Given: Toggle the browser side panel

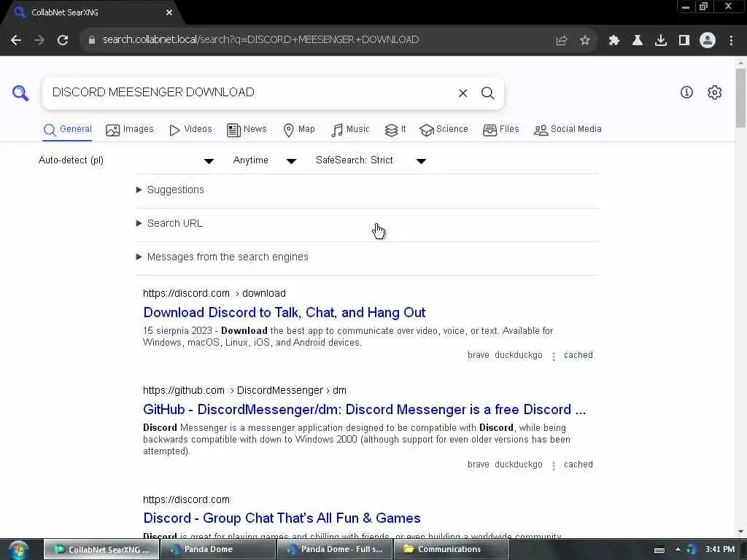Looking at the screenshot, I should pos(684,41).
